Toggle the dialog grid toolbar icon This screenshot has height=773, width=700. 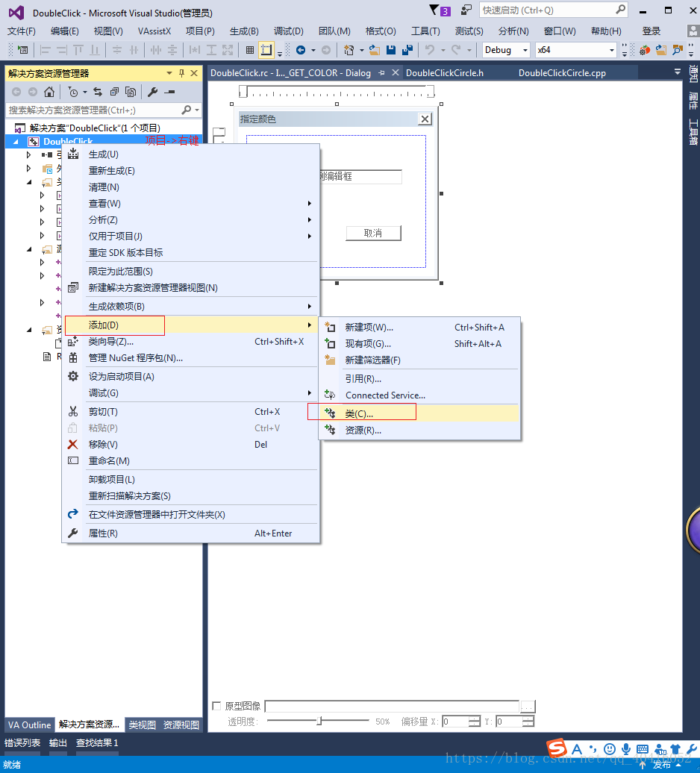pos(250,50)
